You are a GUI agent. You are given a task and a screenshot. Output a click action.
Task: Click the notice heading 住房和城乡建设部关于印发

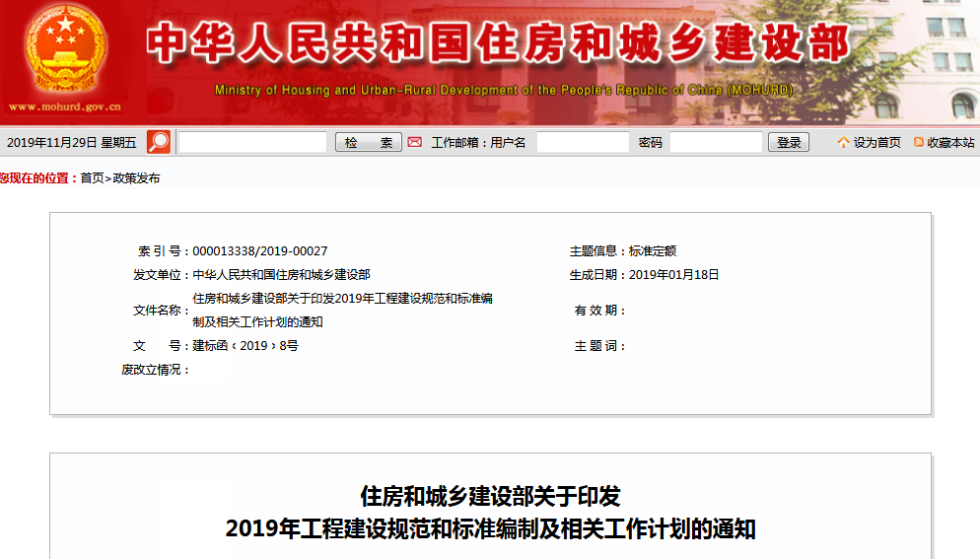click(491, 497)
